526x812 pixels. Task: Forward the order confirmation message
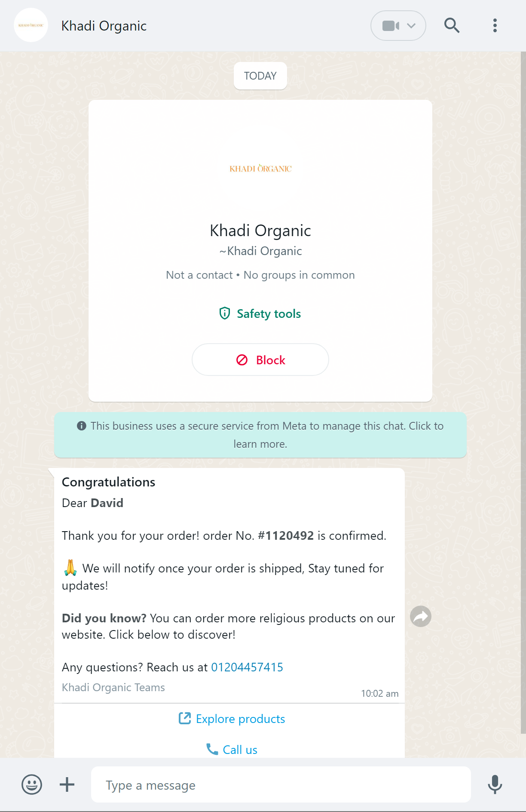coord(421,616)
